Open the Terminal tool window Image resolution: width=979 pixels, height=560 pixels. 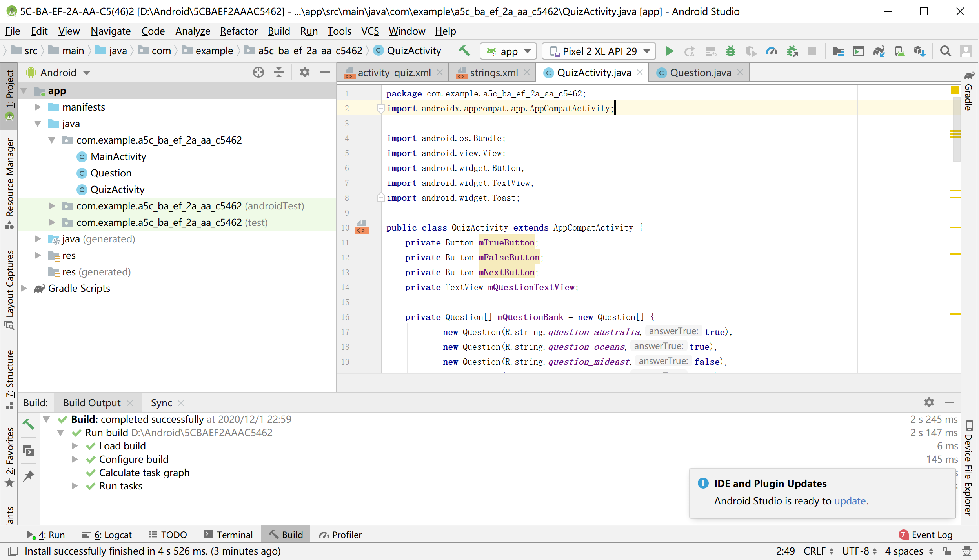point(229,535)
